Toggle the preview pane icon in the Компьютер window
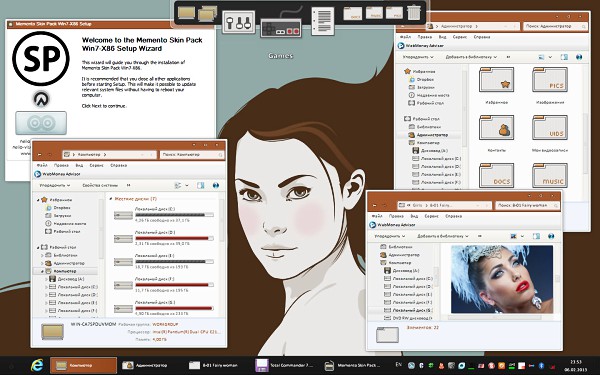This screenshot has height=375, width=600. [x=201, y=185]
